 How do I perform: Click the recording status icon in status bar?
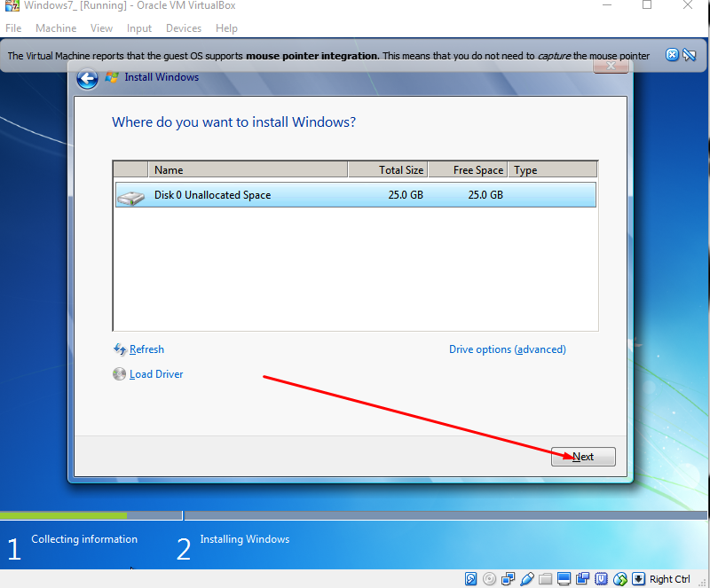point(582,578)
